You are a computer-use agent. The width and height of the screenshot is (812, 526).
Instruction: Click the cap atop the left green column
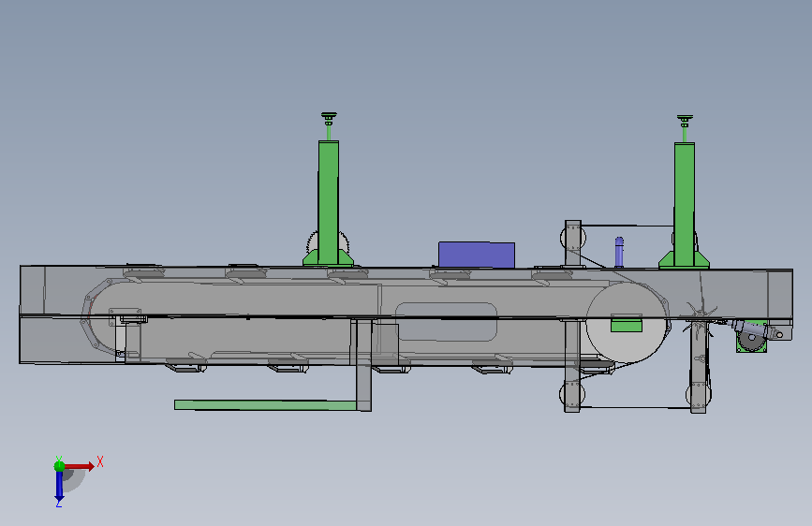(329, 119)
